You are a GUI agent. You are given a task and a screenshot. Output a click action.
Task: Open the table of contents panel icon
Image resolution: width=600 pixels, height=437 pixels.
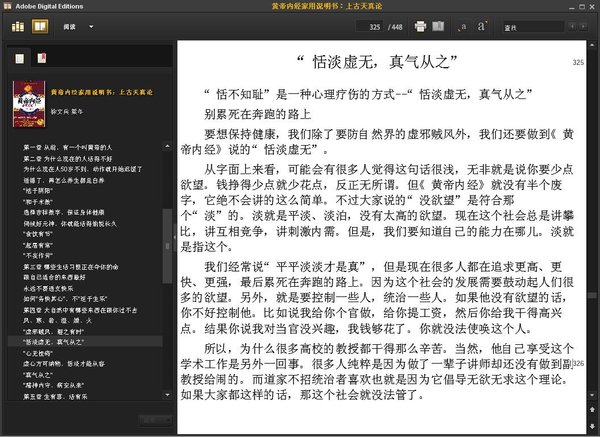click(17, 59)
